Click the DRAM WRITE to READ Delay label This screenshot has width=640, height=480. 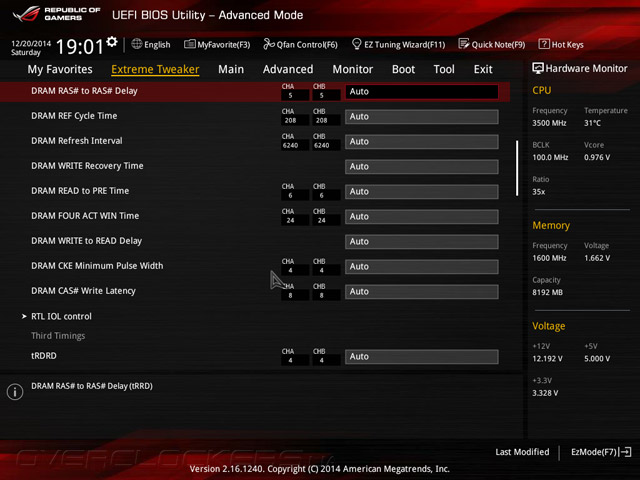click(x=87, y=241)
